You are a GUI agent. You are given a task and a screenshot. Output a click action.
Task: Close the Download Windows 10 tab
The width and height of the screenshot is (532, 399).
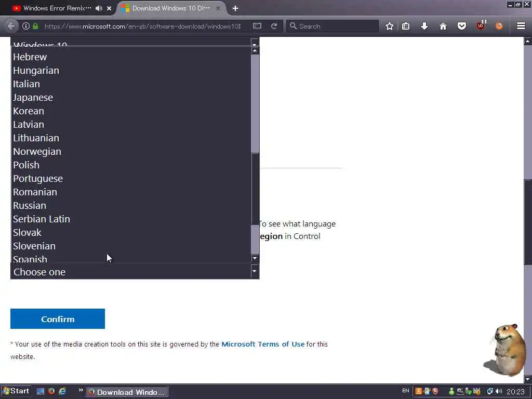coord(218,8)
